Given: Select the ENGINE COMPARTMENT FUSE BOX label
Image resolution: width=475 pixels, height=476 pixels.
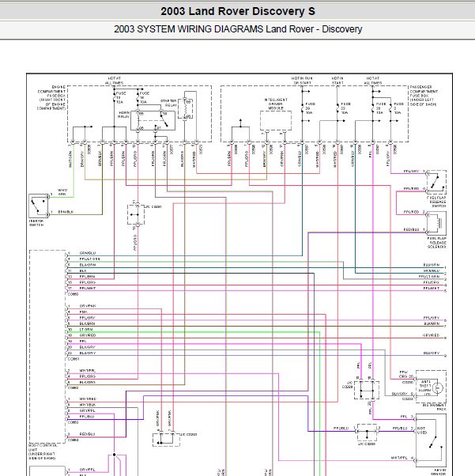Looking at the screenshot, I should coord(51,98).
